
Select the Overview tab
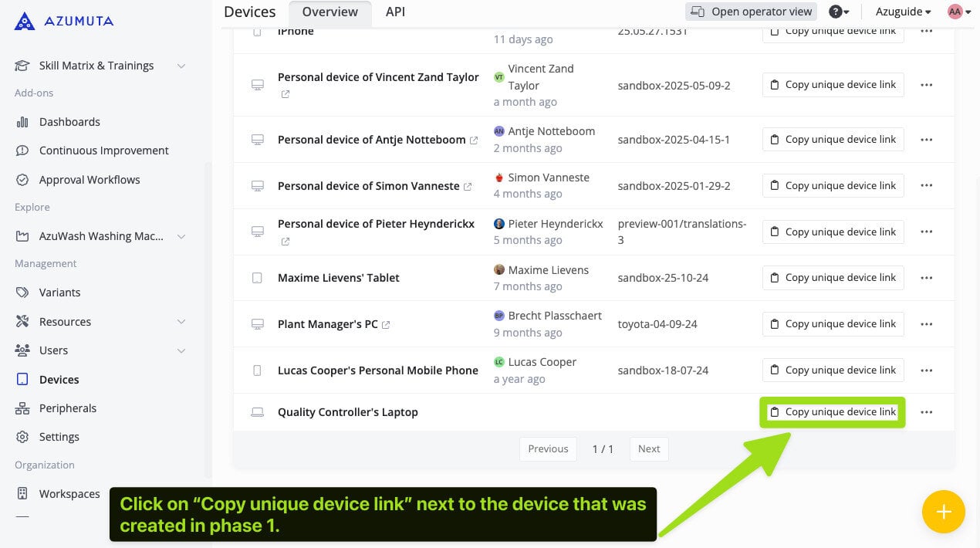[329, 12]
